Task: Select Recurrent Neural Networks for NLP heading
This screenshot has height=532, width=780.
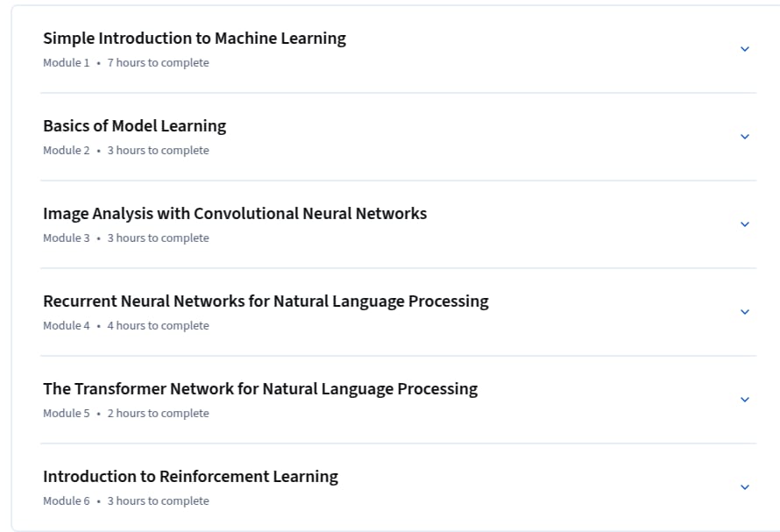Action: (266, 301)
